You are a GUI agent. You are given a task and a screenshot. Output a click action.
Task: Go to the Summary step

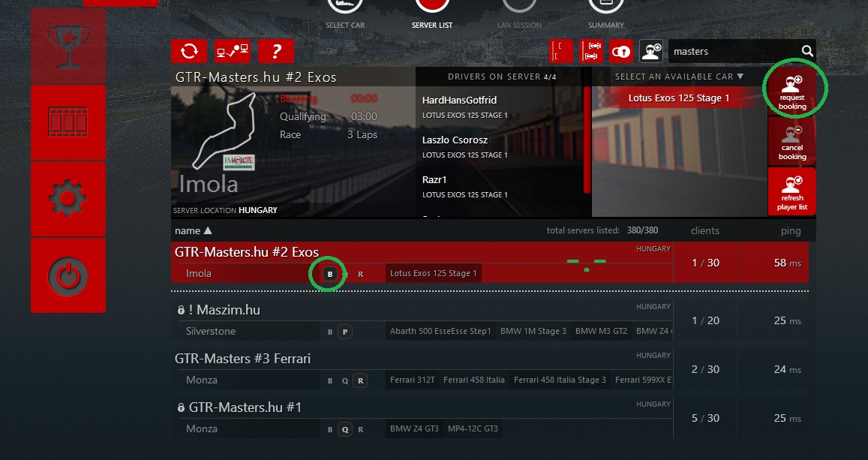tap(605, 15)
